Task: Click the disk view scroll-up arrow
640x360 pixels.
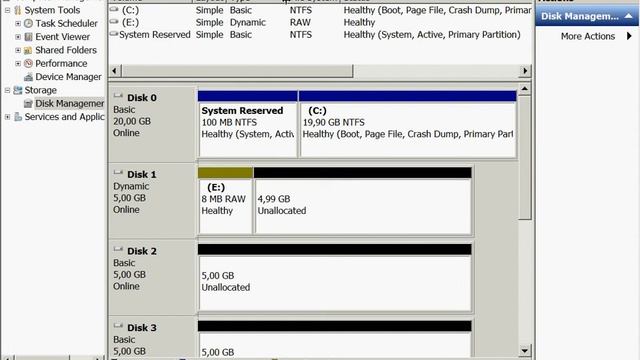Action: (x=525, y=89)
